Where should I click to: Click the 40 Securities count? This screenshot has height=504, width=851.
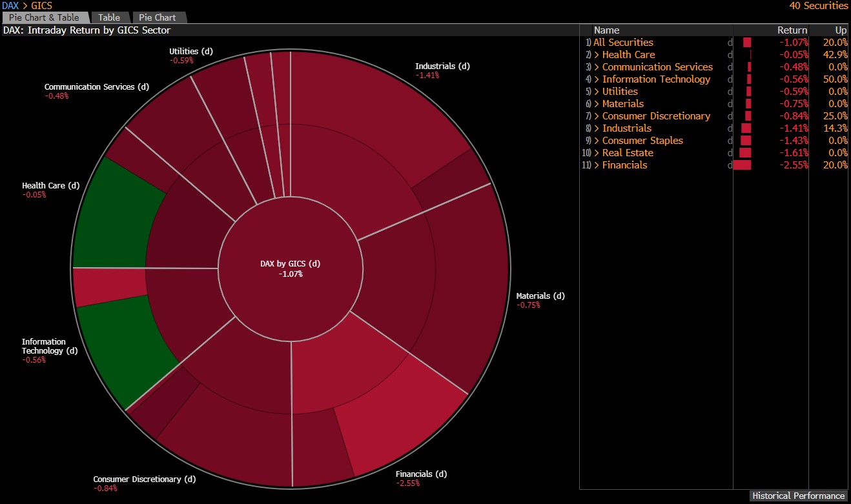pyautogui.click(x=819, y=5)
